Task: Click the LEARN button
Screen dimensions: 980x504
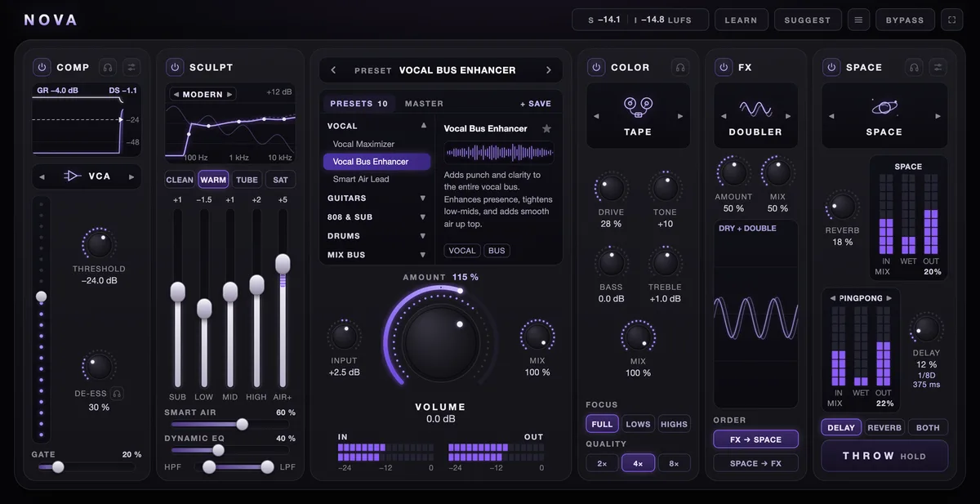Action: (x=741, y=20)
